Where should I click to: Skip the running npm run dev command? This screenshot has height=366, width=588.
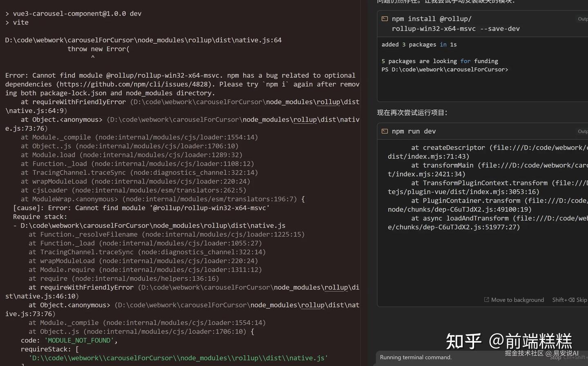coord(581,300)
